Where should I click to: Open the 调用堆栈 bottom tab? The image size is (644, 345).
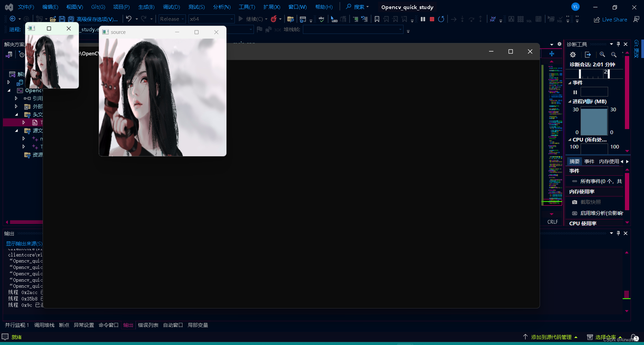[44, 325]
